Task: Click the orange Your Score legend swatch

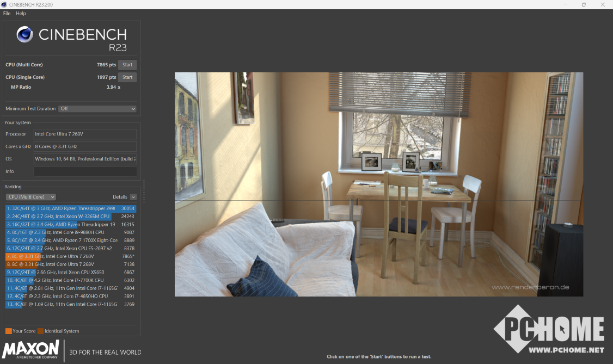Action: (x=8, y=331)
